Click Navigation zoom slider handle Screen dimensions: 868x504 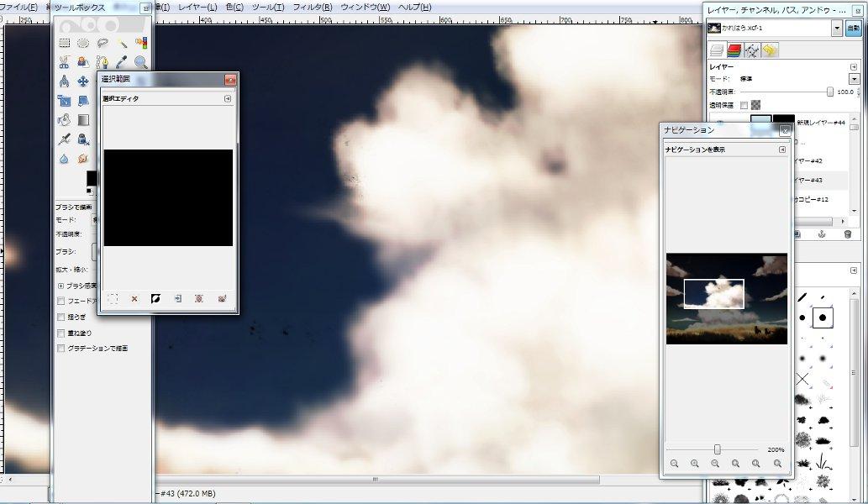click(x=718, y=449)
